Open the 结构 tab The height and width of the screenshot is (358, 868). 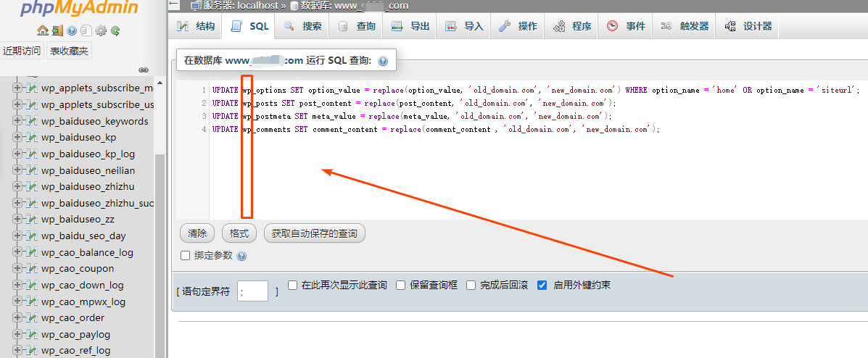[x=195, y=26]
